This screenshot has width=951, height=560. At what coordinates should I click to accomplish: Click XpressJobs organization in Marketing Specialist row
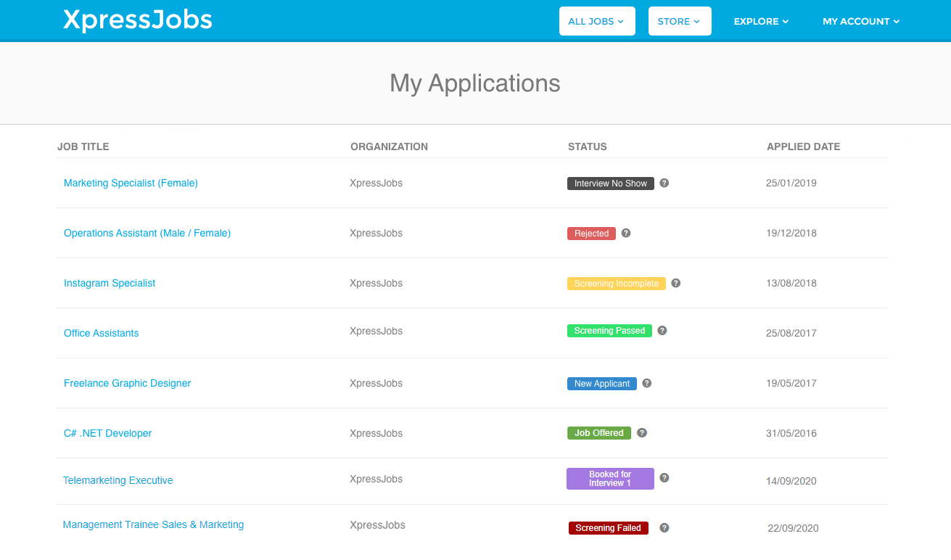376,183
